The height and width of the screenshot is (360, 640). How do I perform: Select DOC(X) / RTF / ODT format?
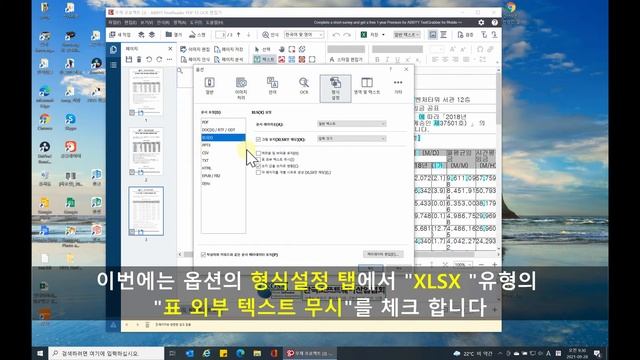(x=223, y=130)
